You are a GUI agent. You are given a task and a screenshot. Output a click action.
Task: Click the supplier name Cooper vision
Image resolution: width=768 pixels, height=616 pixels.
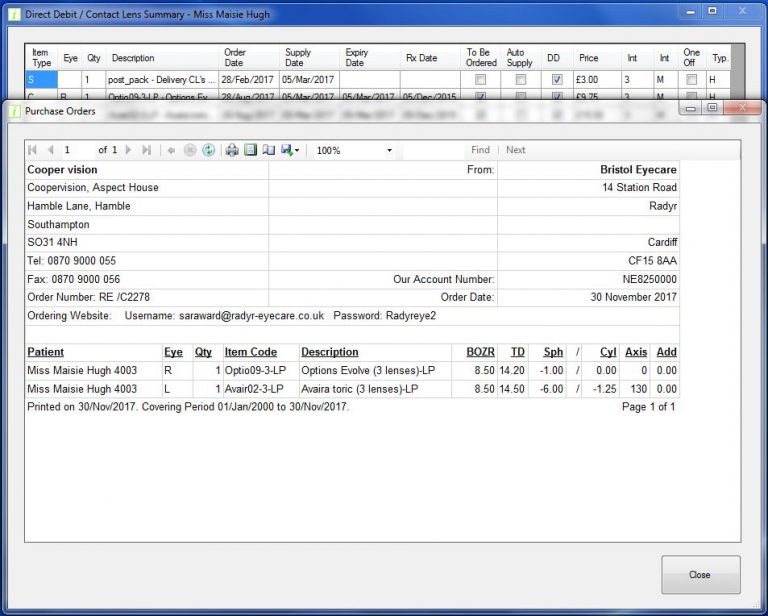pos(62,170)
